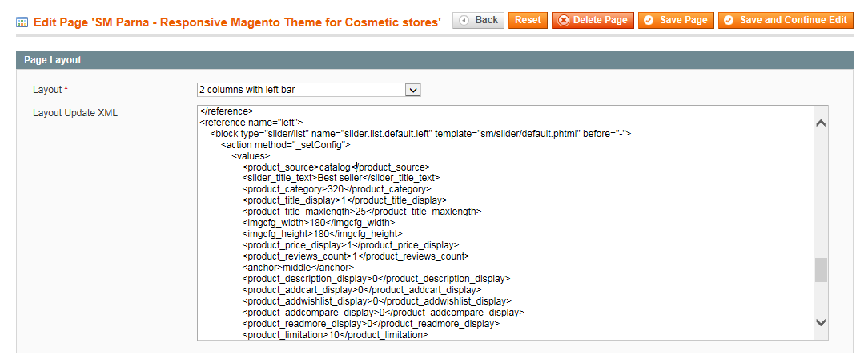Click the product_price_display line
Image resolution: width=868 pixels, height=363 pixels.
click(x=351, y=244)
